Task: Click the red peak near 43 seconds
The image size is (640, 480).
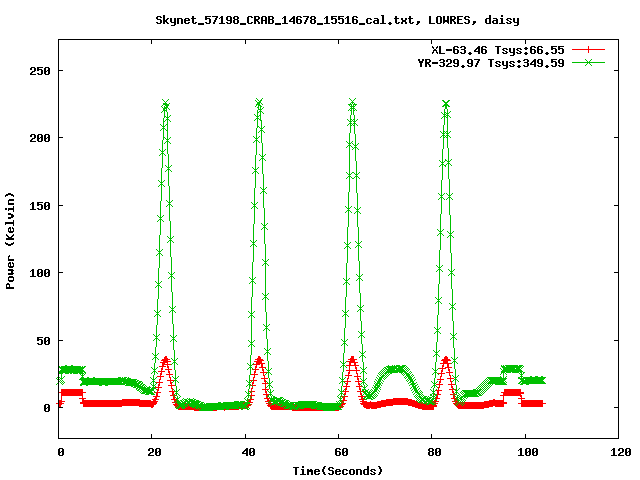Action: (x=259, y=360)
